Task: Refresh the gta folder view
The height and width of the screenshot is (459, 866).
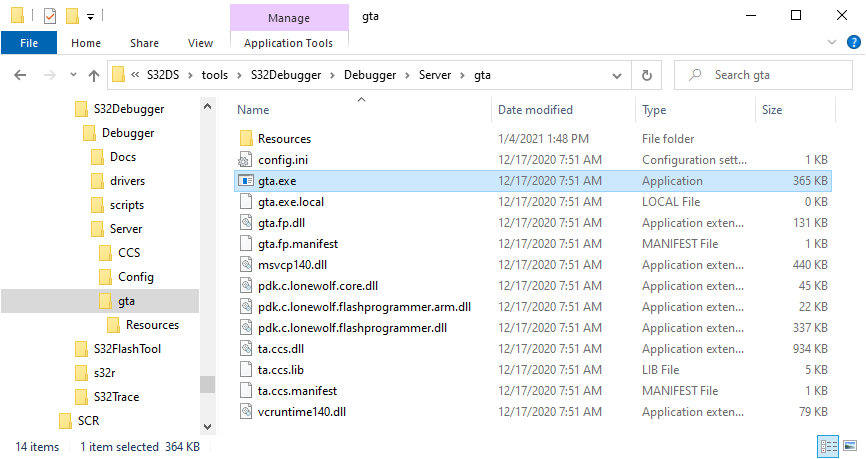Action: pos(648,75)
